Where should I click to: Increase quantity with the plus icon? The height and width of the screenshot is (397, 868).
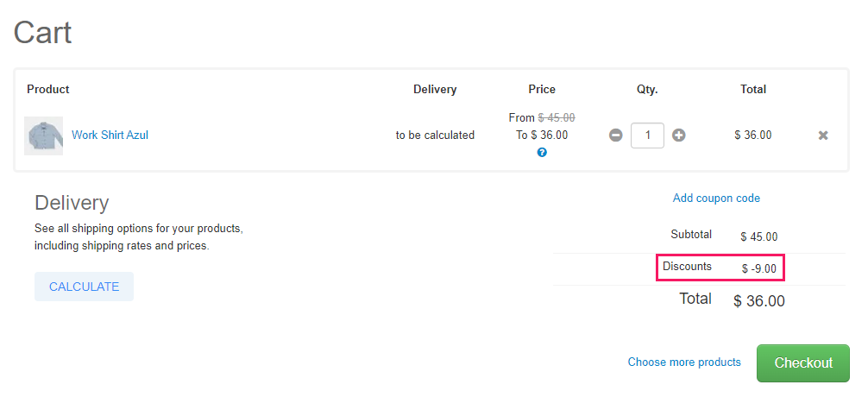pos(679,135)
